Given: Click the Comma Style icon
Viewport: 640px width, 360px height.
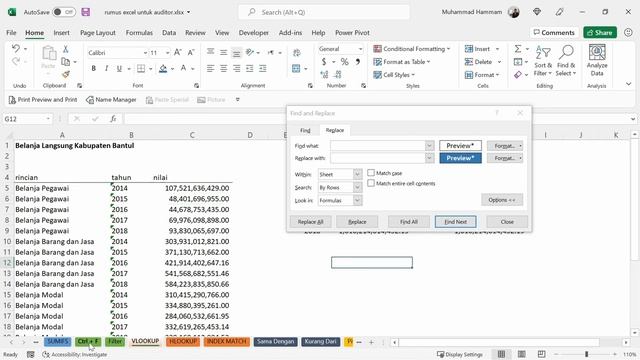Looking at the screenshot, I should point(358,62).
